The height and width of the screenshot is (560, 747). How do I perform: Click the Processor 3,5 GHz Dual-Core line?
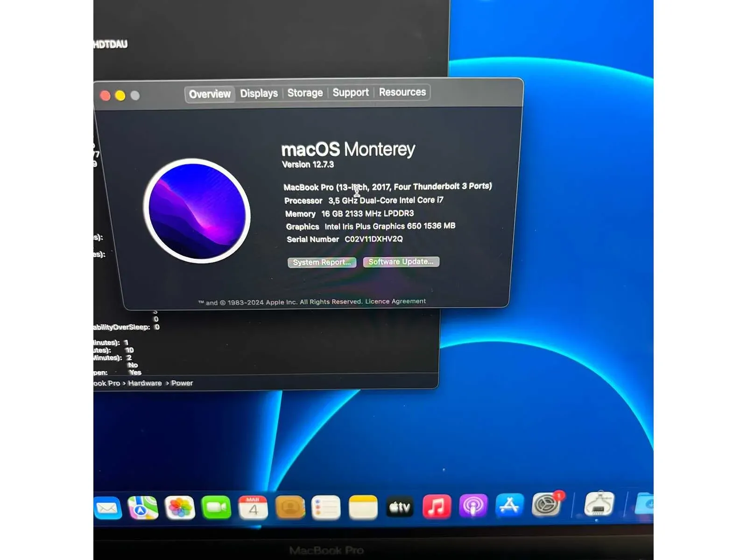[x=364, y=200]
